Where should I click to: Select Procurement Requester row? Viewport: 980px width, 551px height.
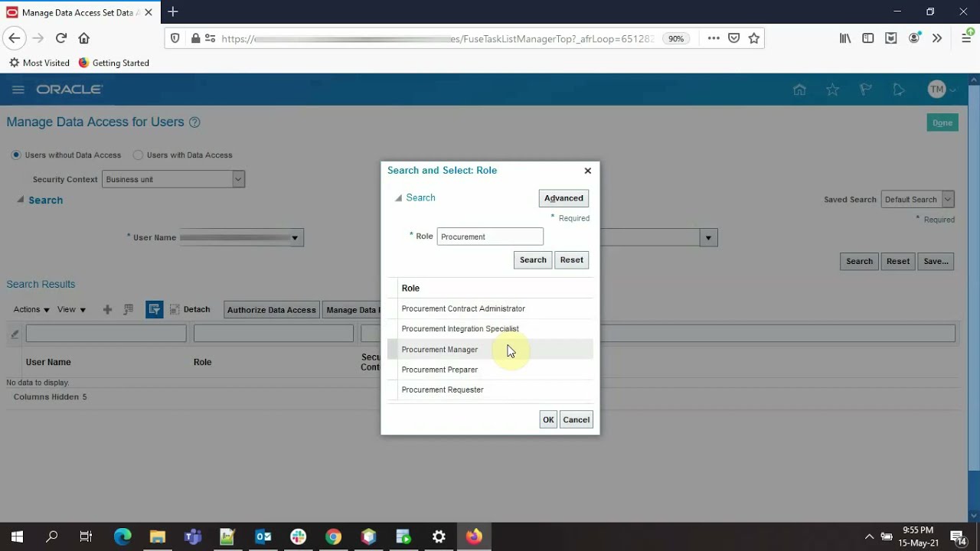coord(490,390)
